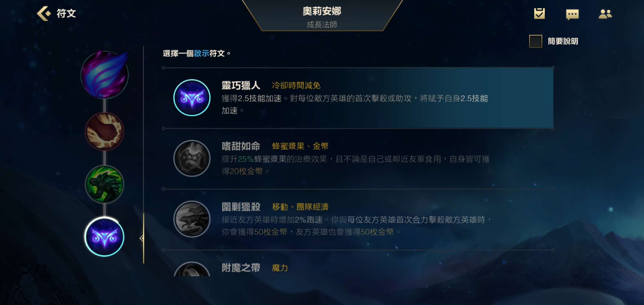
Task: Enable the 簡要說明 checkbox
Action: click(x=536, y=41)
